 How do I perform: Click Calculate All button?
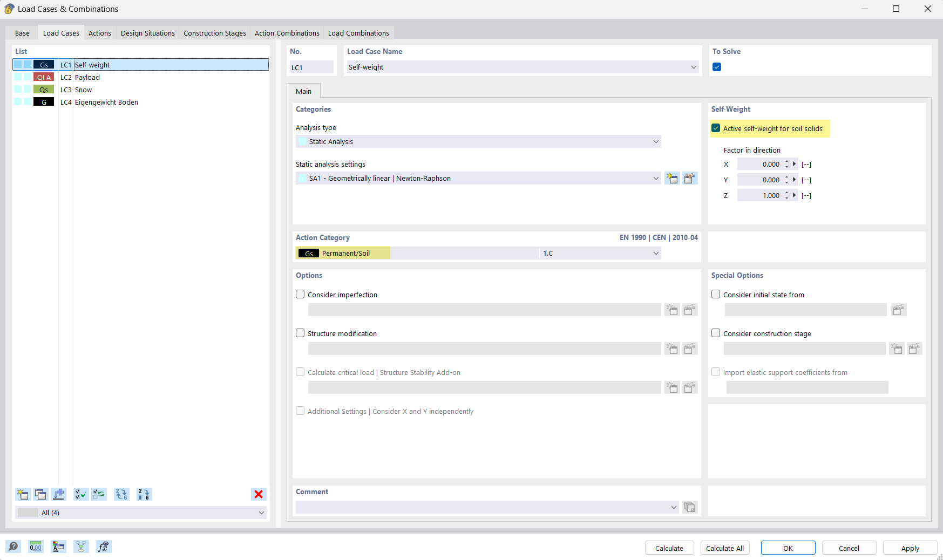(725, 548)
